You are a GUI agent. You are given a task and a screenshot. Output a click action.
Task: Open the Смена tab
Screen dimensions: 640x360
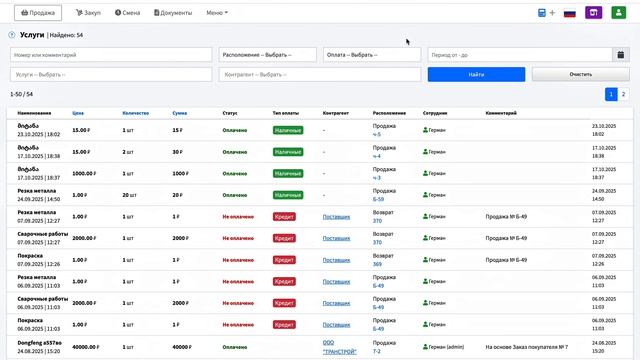tap(127, 13)
